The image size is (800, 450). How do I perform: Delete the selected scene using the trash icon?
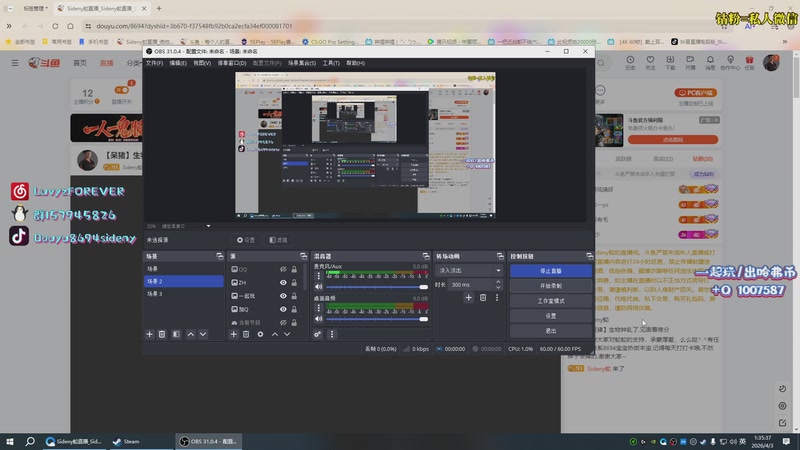click(x=163, y=334)
